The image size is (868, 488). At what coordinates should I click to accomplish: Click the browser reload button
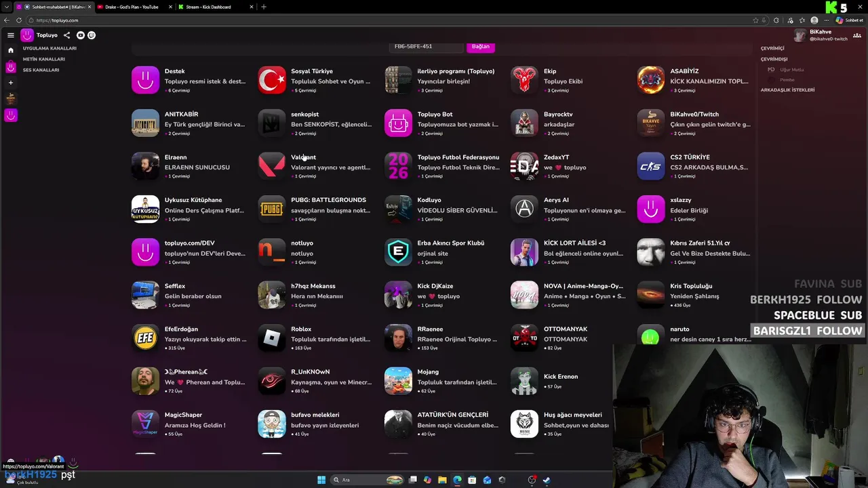point(19,20)
